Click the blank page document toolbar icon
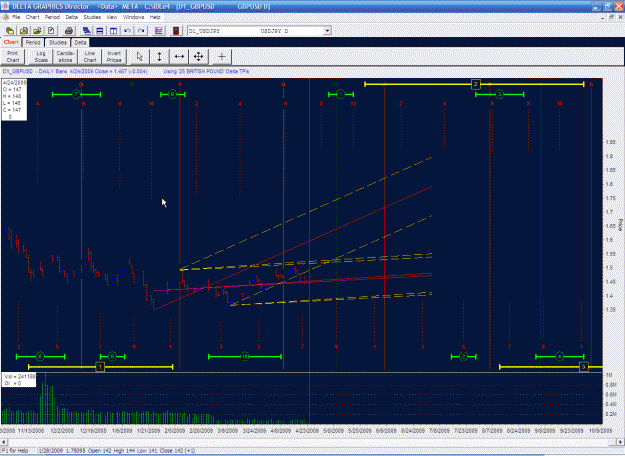 pyautogui.click(x=51, y=31)
